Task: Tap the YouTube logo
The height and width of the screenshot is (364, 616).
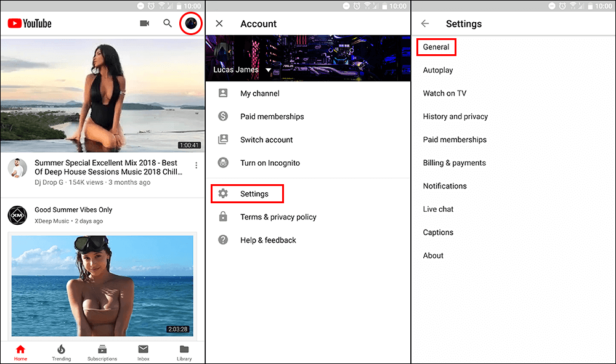Action: 30,23
